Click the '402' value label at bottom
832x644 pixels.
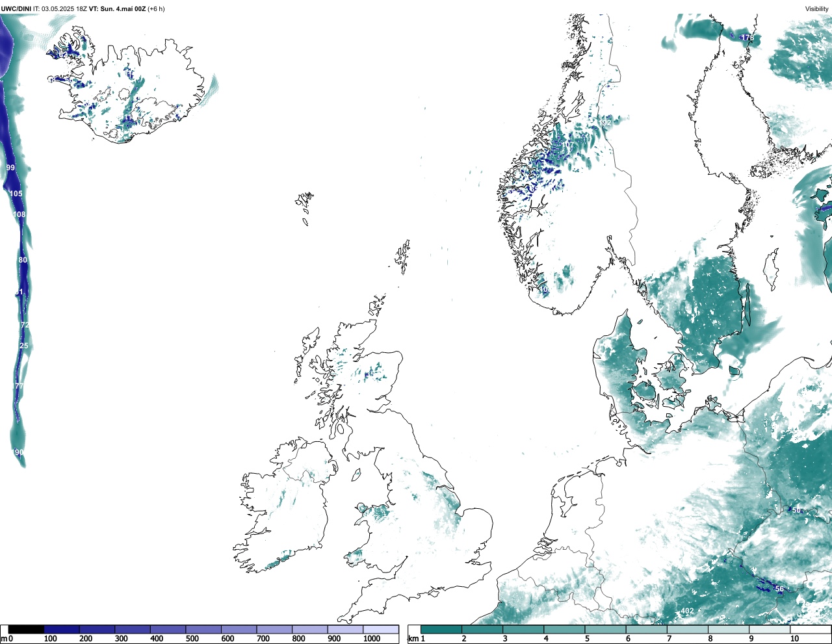(687, 611)
